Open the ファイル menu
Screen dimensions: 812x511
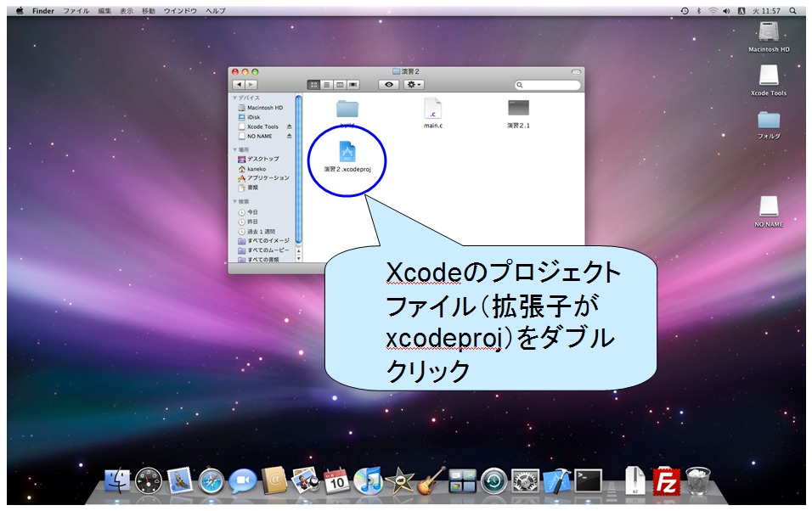(x=76, y=11)
